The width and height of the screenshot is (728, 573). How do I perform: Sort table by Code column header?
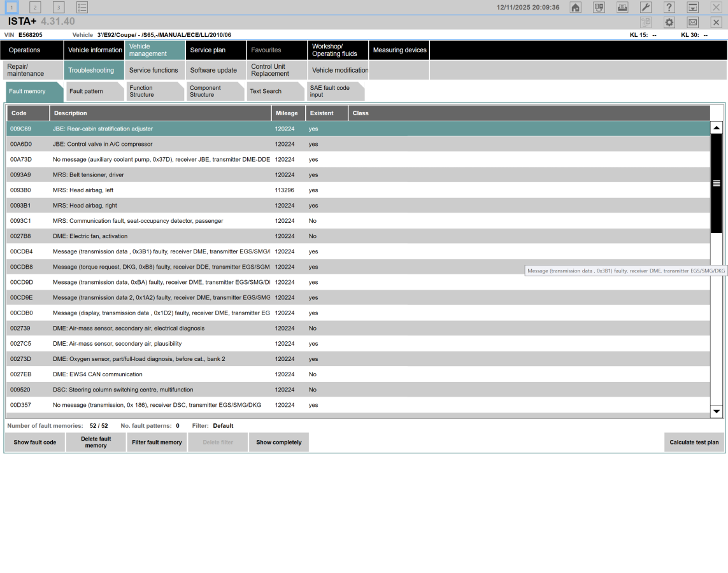[28, 113]
